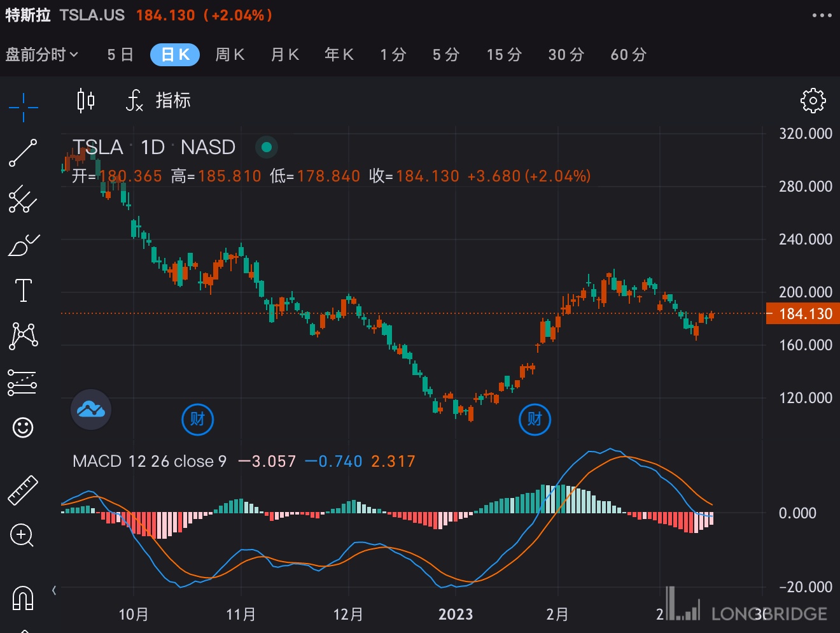840x633 pixels.
Task: Click the 高=185.810 high price value
Action: (216, 176)
